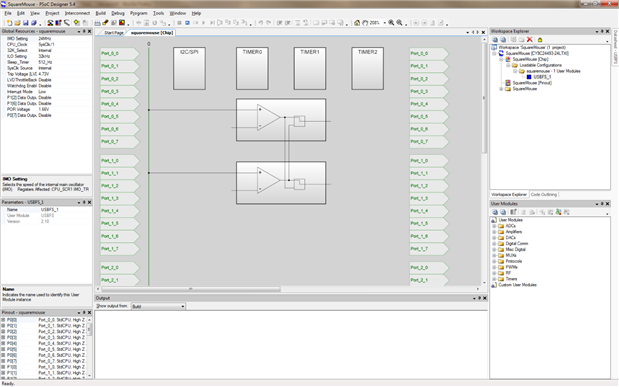Viewport: 619px width, 387px height.
Task: Click the green-red module icon in User Modules toolbar
Action: click(x=558, y=212)
